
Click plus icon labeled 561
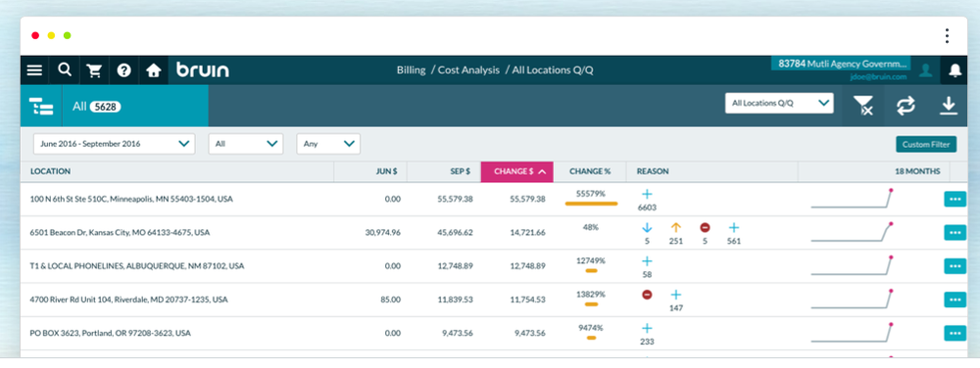(x=734, y=228)
